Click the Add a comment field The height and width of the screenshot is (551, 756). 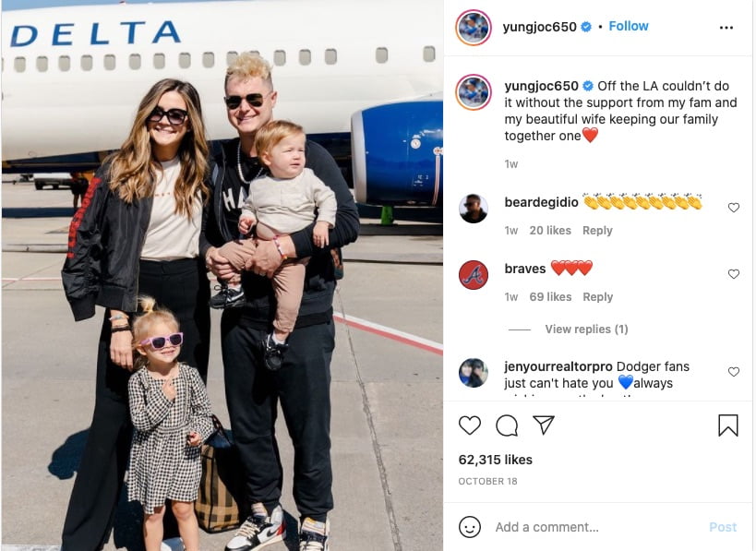pyautogui.click(x=598, y=527)
